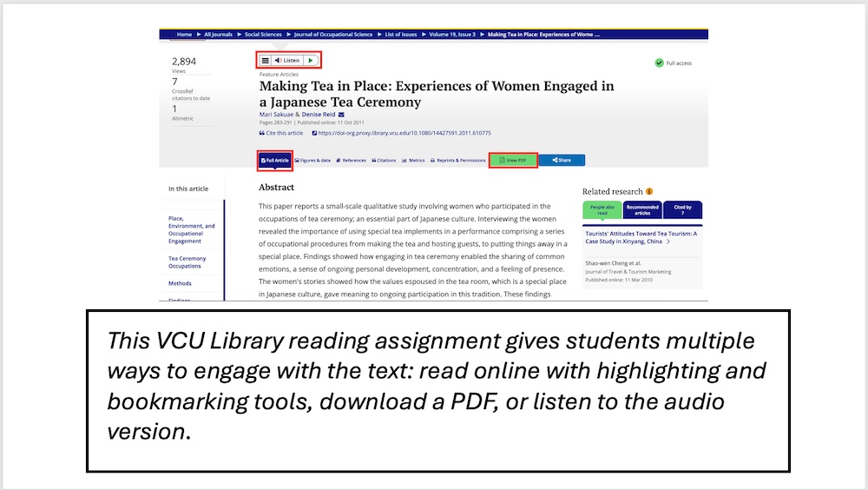Open author Denise Reid link
This screenshot has width=868, height=490.
pos(319,115)
